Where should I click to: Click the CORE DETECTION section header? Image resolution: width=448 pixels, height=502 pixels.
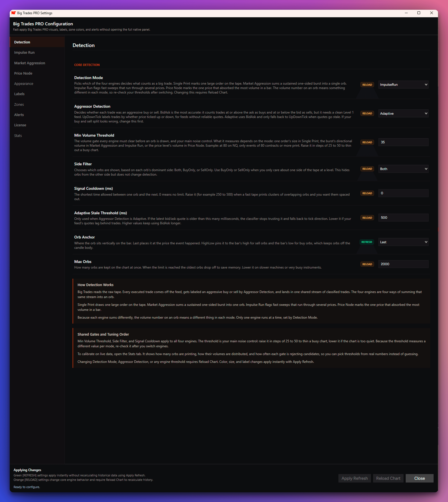coord(87,65)
